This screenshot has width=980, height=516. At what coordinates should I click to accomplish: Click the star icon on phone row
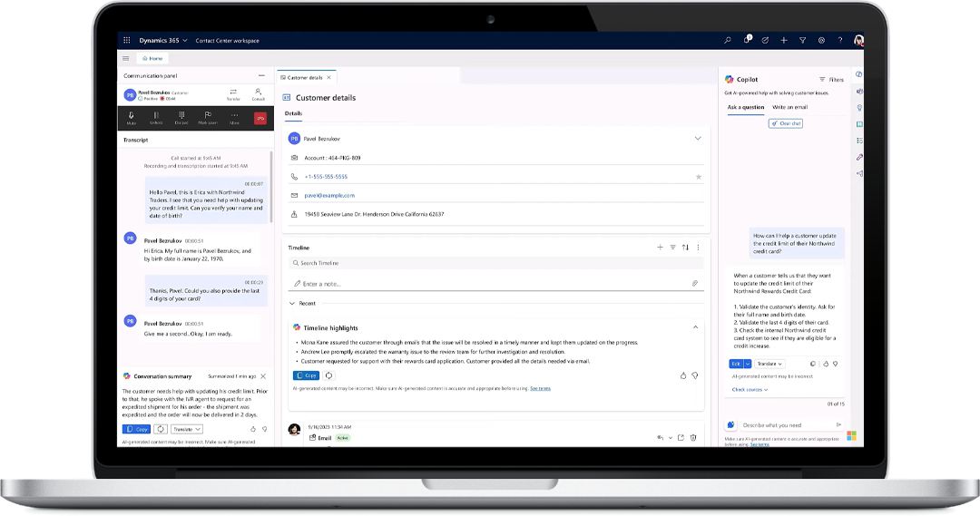pos(698,177)
